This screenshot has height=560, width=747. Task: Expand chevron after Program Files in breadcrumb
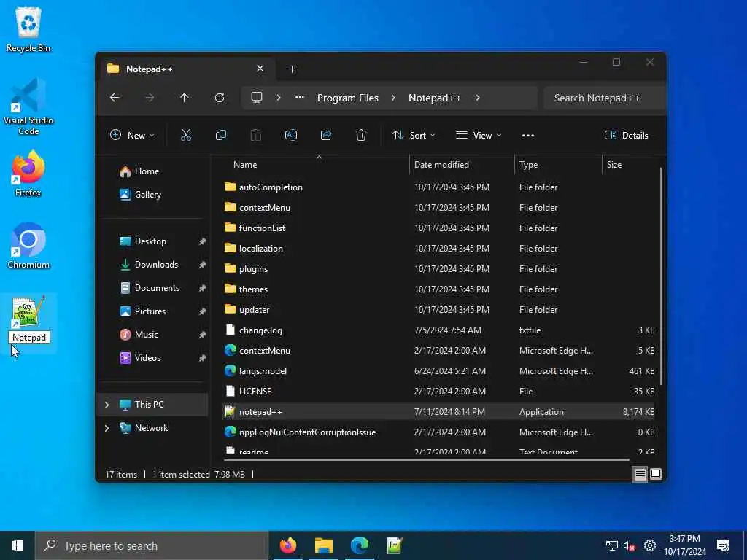coord(393,98)
